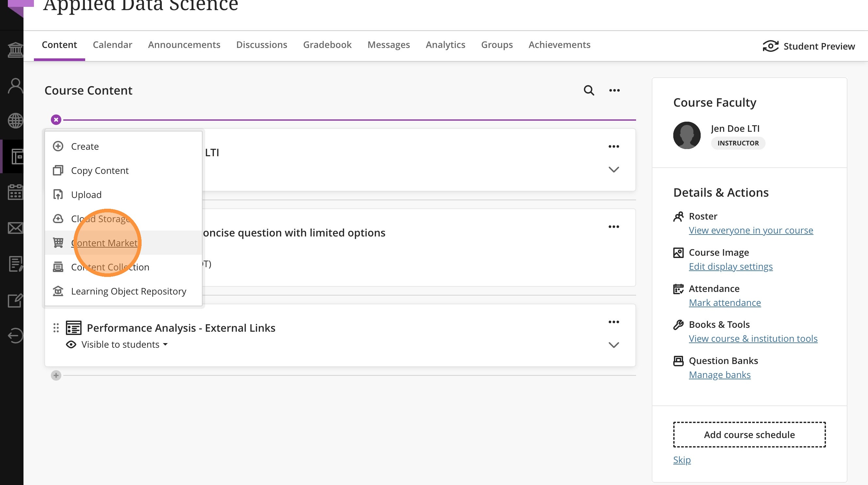Image resolution: width=868 pixels, height=485 pixels.
Task: Open Course Content ellipsis options menu
Action: (x=614, y=90)
